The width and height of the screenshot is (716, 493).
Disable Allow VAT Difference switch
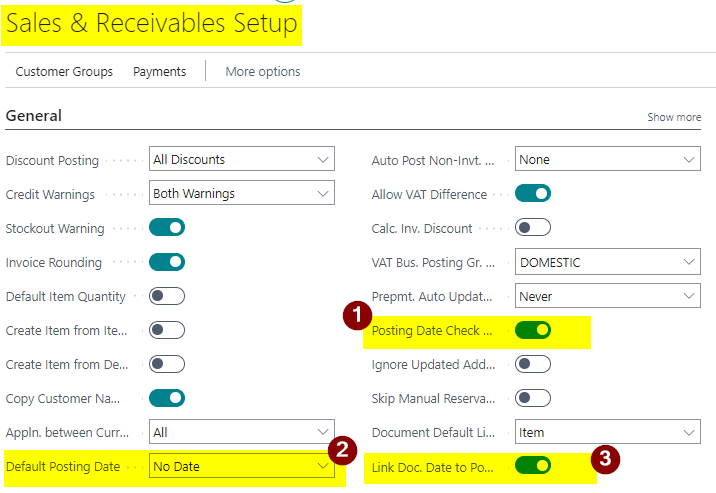(532, 194)
